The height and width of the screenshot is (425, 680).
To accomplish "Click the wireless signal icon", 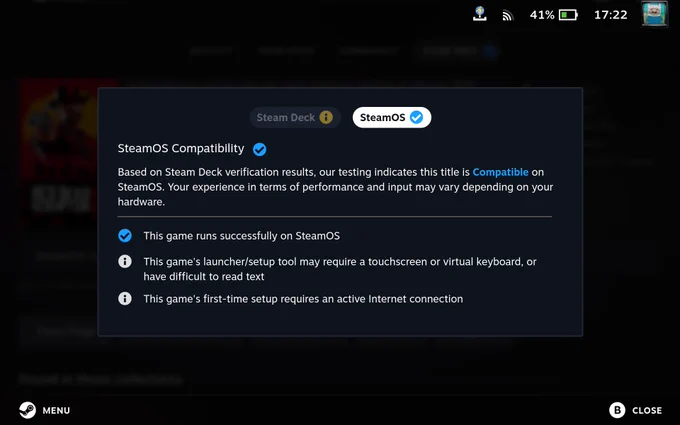I will click(507, 16).
